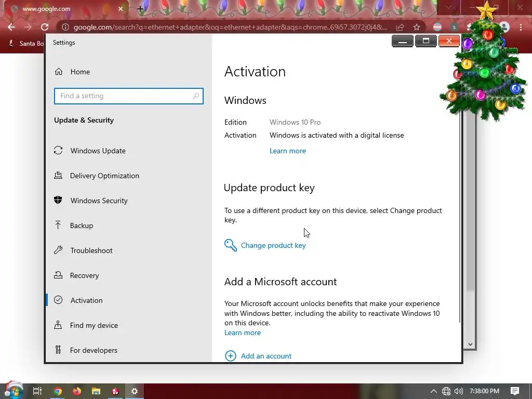Click the S extension icon in Chrome

click(x=454, y=27)
